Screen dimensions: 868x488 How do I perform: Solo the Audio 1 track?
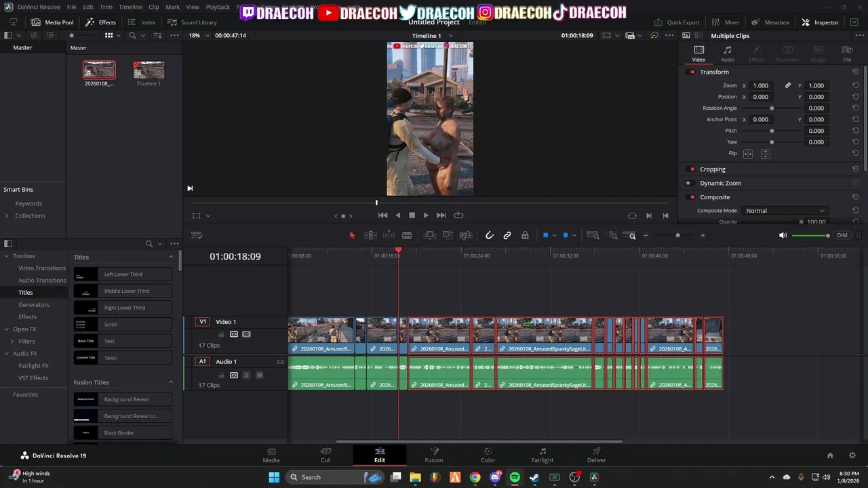click(246, 375)
